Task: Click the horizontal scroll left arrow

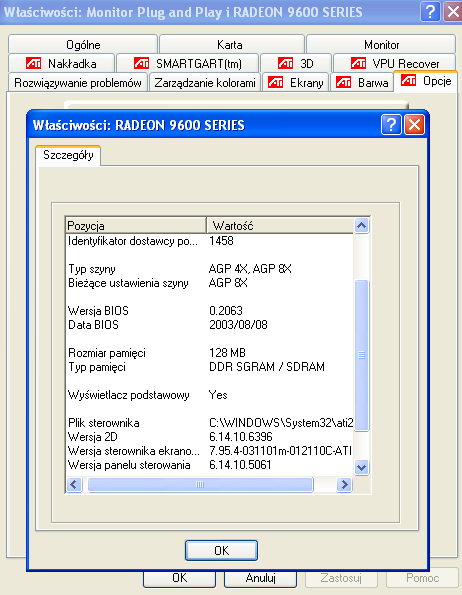Action: (x=74, y=485)
